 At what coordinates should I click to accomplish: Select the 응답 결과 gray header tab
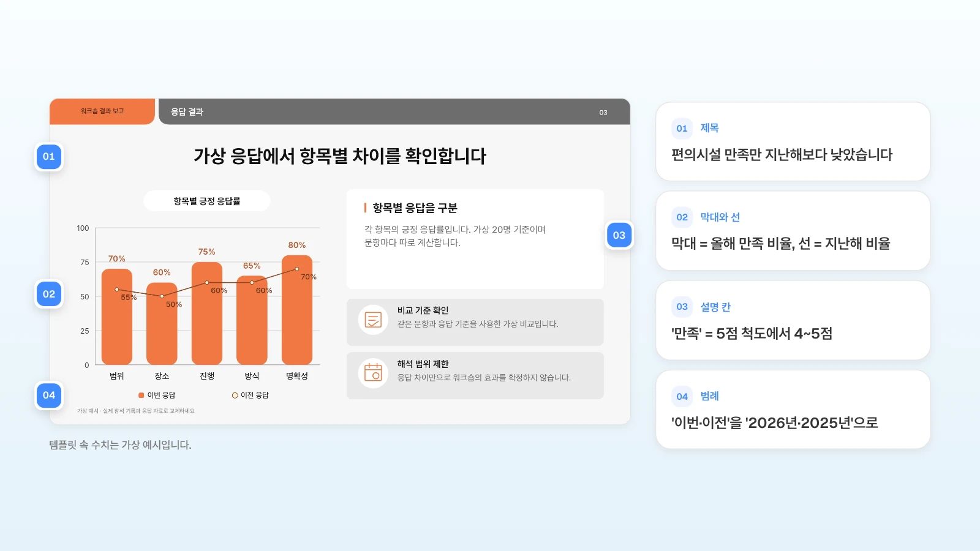tap(394, 111)
